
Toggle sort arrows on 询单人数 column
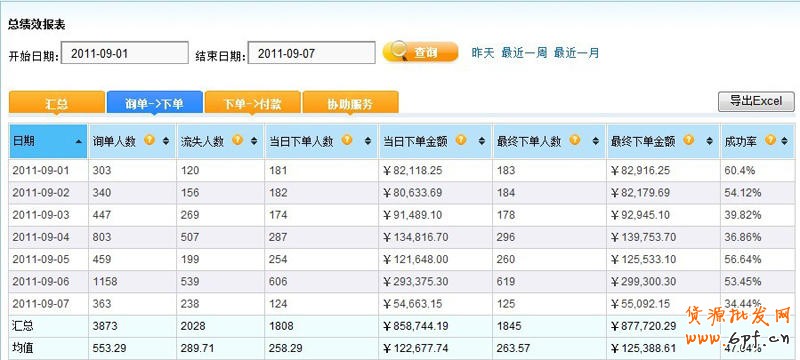point(166,141)
